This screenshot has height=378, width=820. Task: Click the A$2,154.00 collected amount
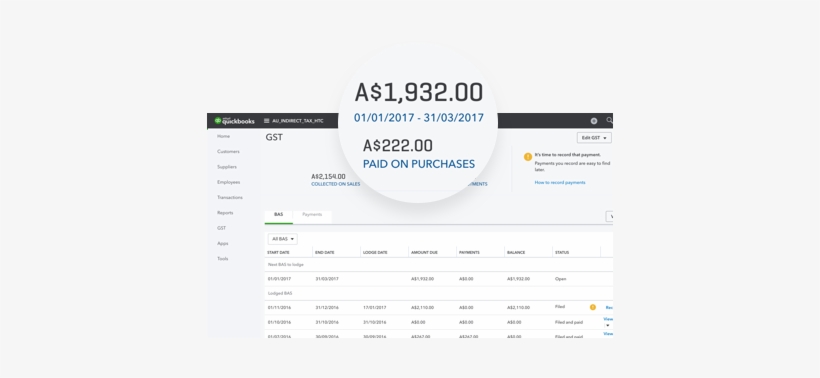tap(328, 177)
